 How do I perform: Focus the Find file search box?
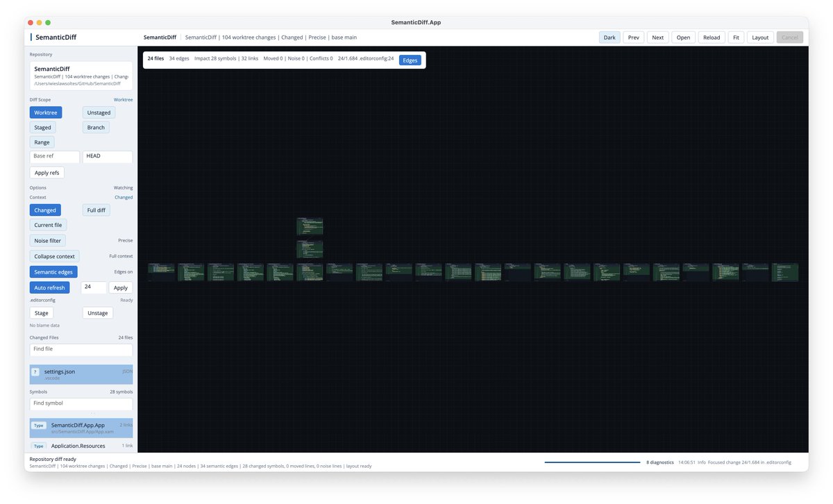(81, 350)
